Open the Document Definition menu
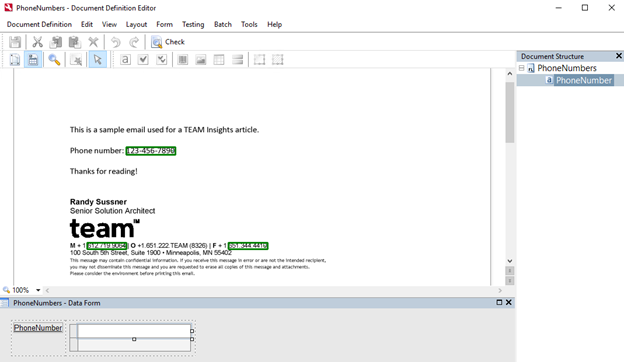The height and width of the screenshot is (362, 624). (x=39, y=24)
